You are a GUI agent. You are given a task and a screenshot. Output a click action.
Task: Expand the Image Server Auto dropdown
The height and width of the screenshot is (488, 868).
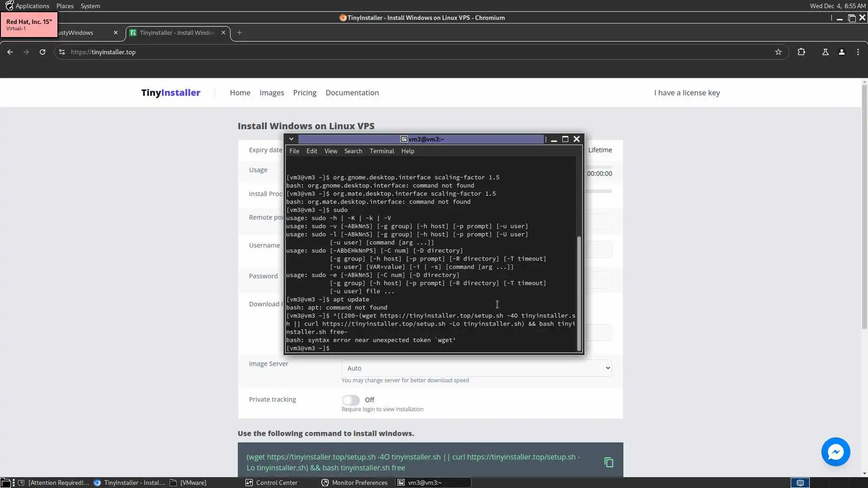tap(476, 368)
